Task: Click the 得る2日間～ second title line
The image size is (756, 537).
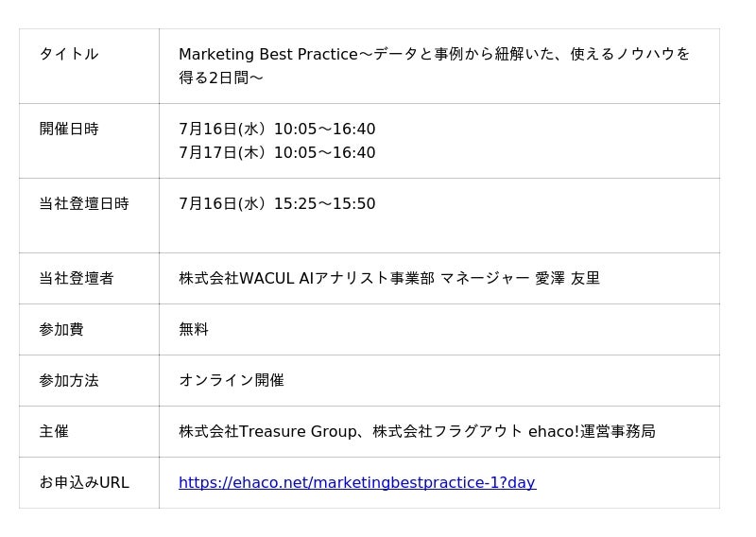Action: point(221,78)
